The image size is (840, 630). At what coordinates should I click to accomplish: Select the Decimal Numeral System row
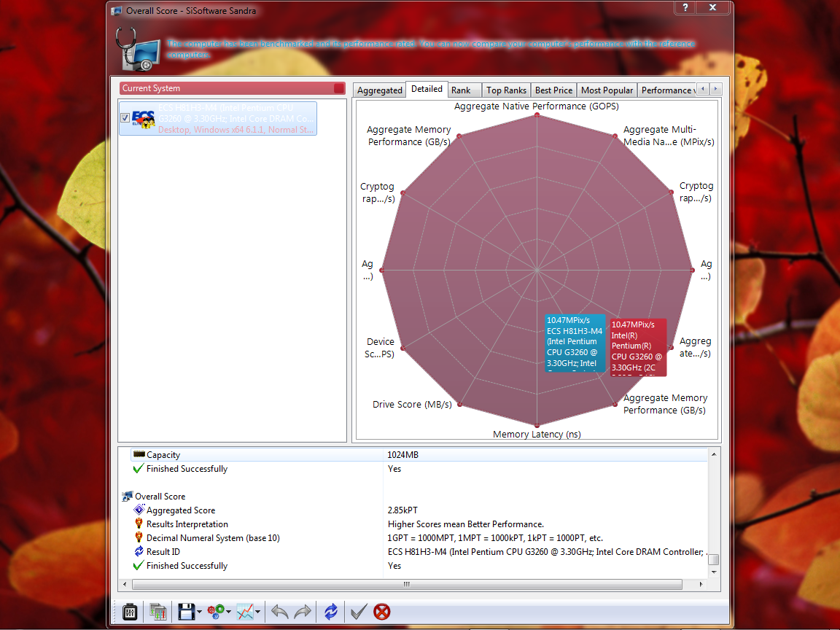click(419, 538)
